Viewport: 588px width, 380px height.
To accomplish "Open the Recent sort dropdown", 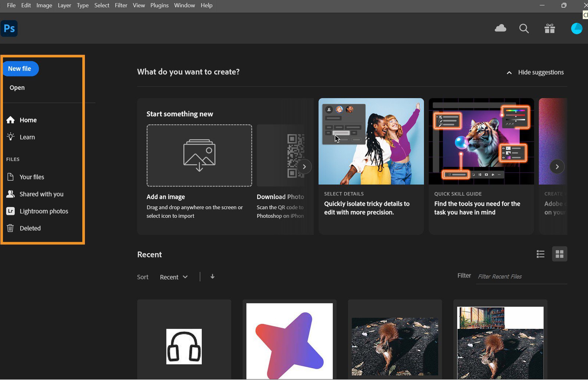I will (173, 277).
